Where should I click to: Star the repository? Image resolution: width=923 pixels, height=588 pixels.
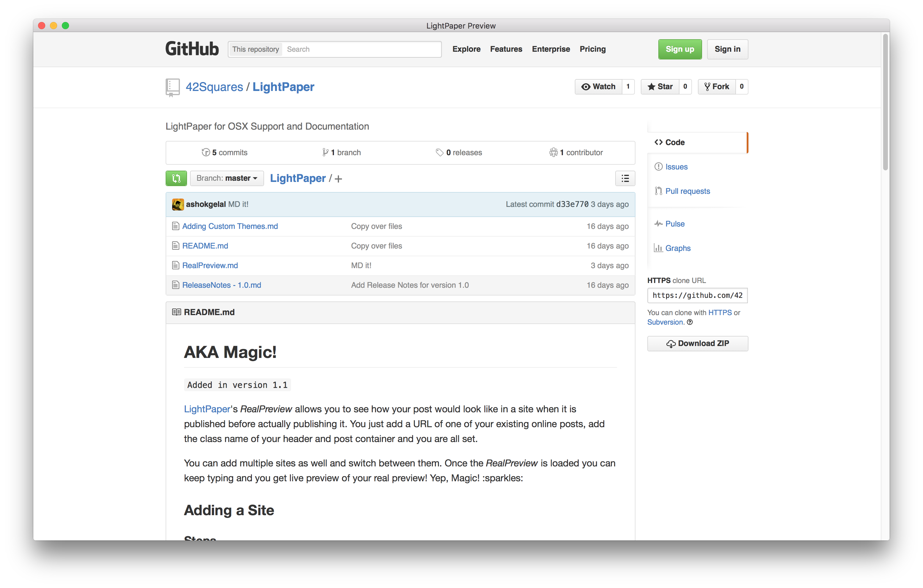click(x=660, y=87)
